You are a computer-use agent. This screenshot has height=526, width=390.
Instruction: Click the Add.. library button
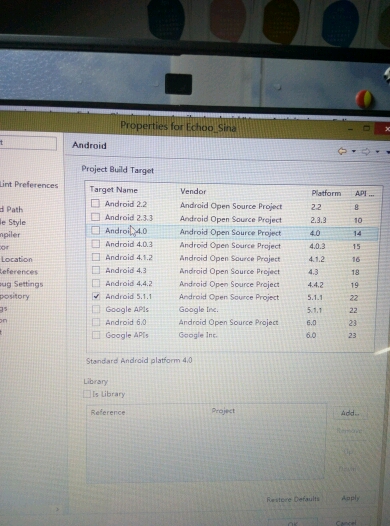350,413
